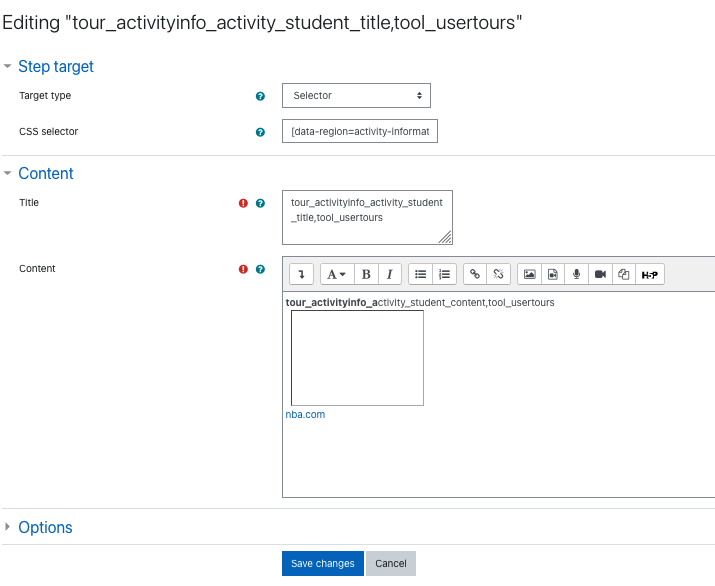Insert H5P content icon
Viewport: 715px width, 586px height.
tap(650, 274)
